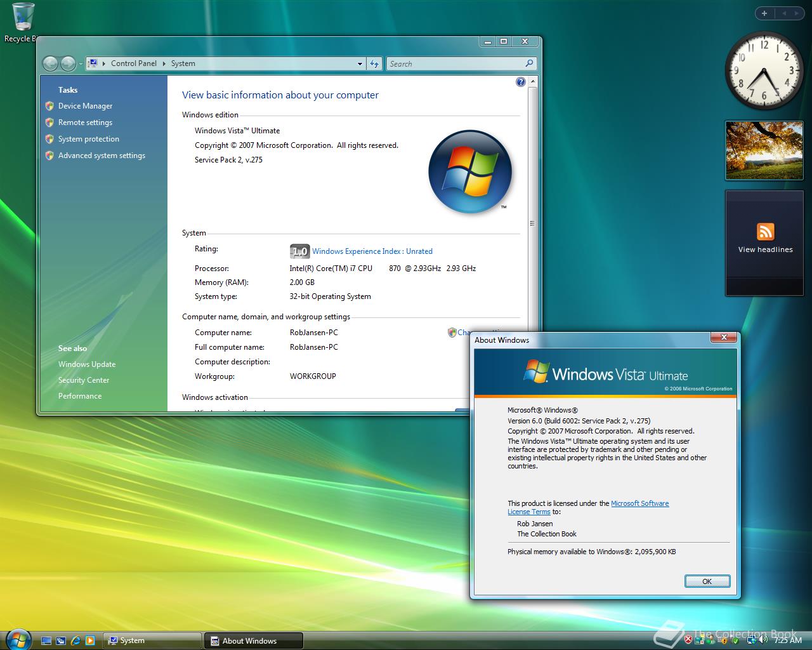This screenshot has width=812, height=650.
Task: Click Show Desktop quick launch icon
Action: [46, 640]
